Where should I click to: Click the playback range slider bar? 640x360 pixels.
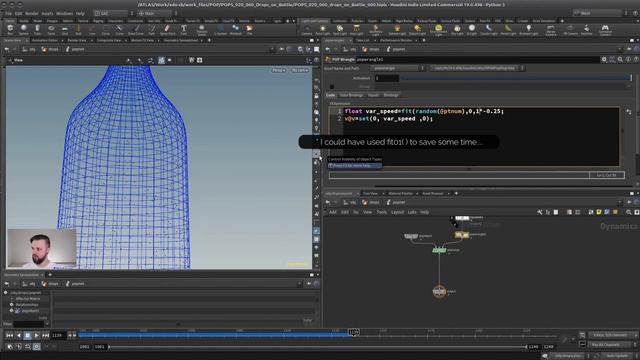click(x=318, y=347)
